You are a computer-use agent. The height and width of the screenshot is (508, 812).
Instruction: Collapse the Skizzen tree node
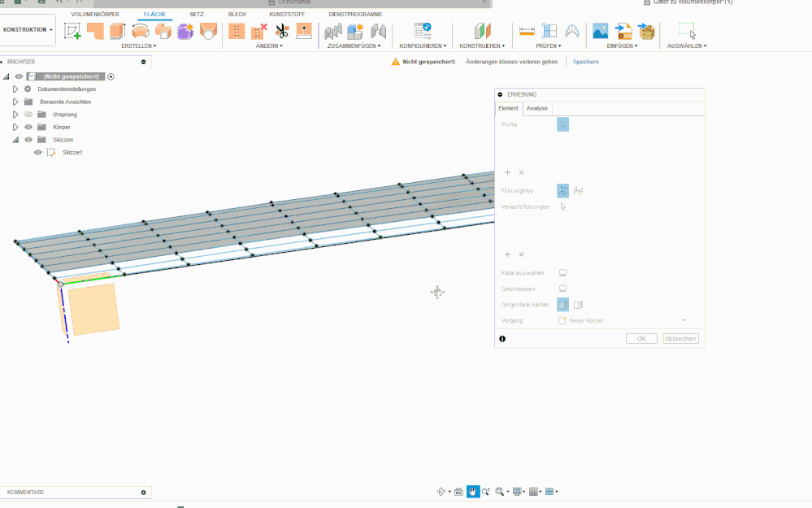tap(15, 140)
